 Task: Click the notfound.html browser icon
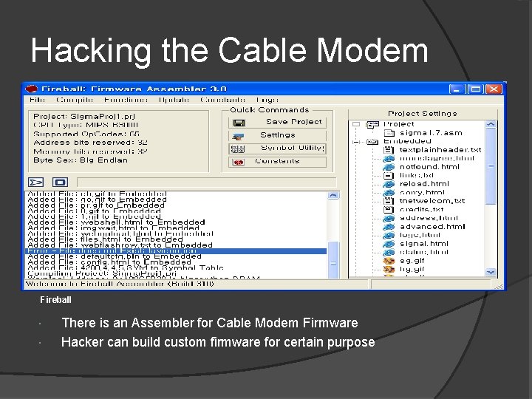pyautogui.click(x=389, y=167)
